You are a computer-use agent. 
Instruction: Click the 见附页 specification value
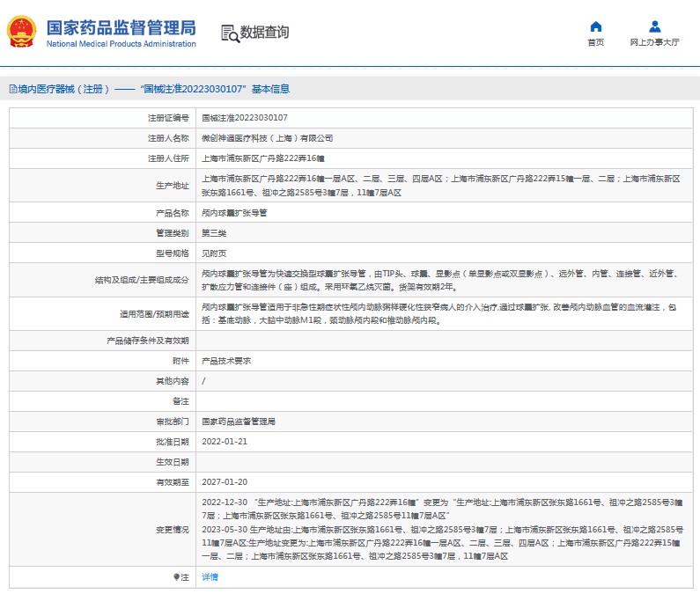214,253
